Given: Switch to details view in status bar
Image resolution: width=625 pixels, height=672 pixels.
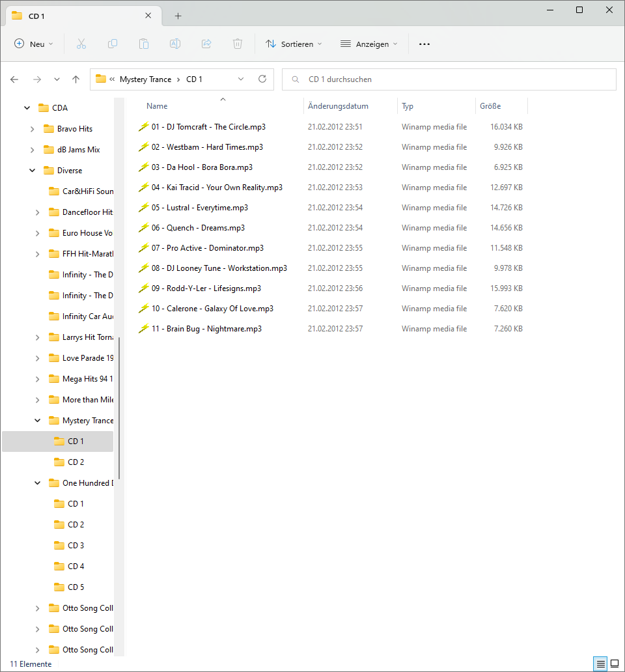Looking at the screenshot, I should [600, 663].
